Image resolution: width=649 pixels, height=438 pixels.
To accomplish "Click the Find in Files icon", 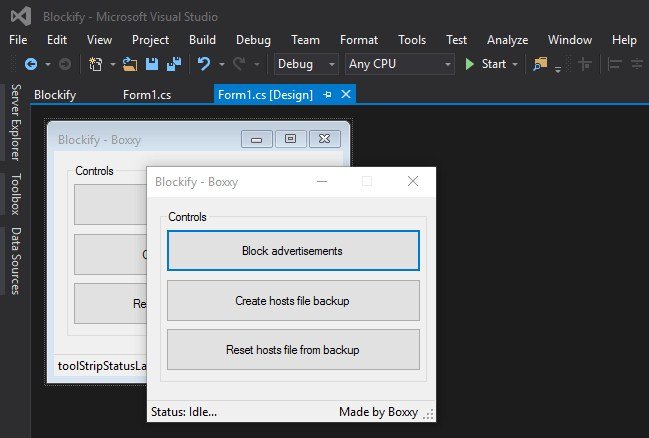I will point(540,64).
